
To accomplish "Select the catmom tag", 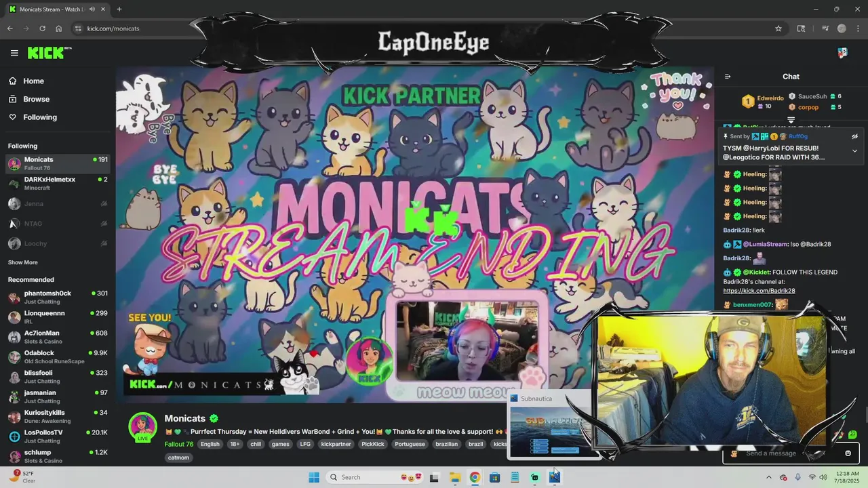I will (x=178, y=457).
